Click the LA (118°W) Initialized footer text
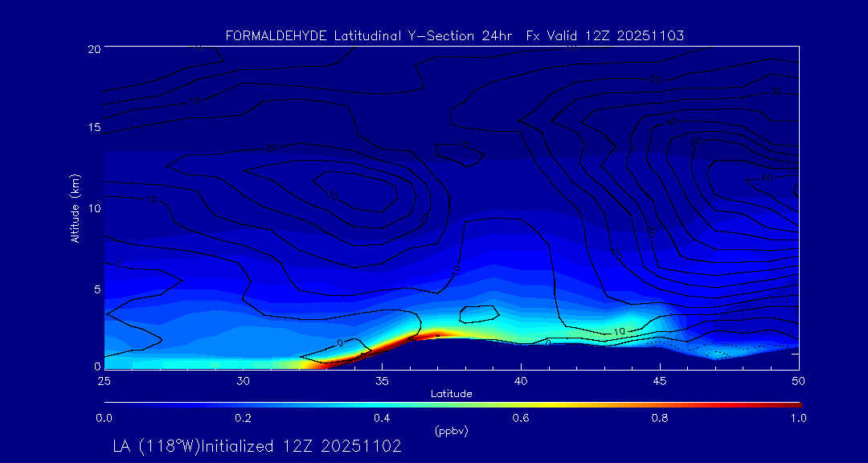The width and height of the screenshot is (868, 463). [257, 446]
